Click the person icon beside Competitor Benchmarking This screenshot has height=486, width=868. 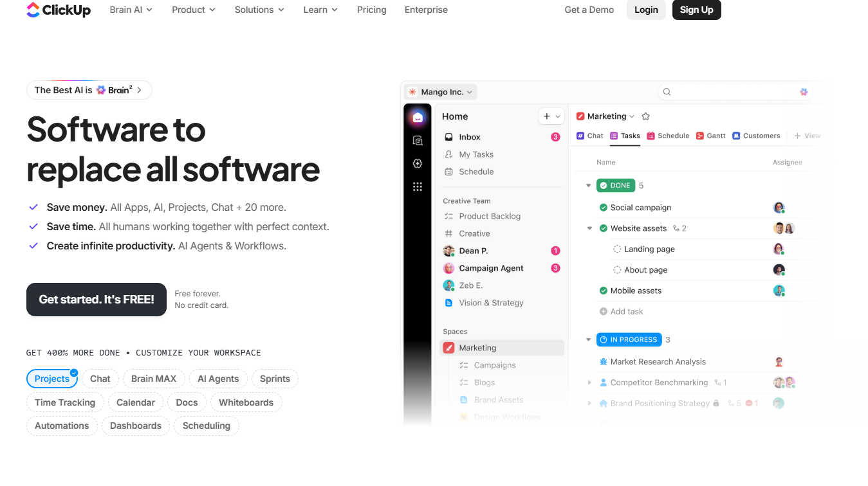tap(603, 382)
